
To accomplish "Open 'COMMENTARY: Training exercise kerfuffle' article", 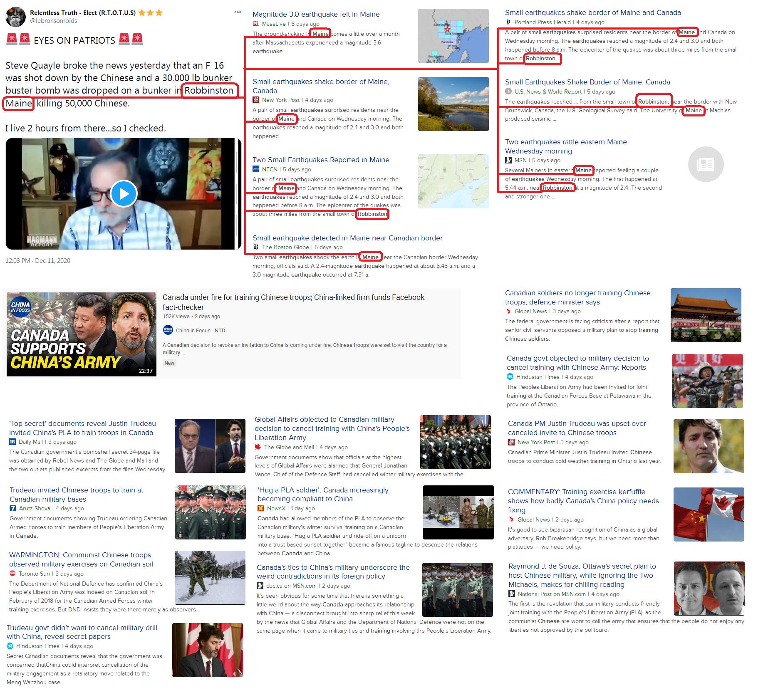I will tap(583, 501).
